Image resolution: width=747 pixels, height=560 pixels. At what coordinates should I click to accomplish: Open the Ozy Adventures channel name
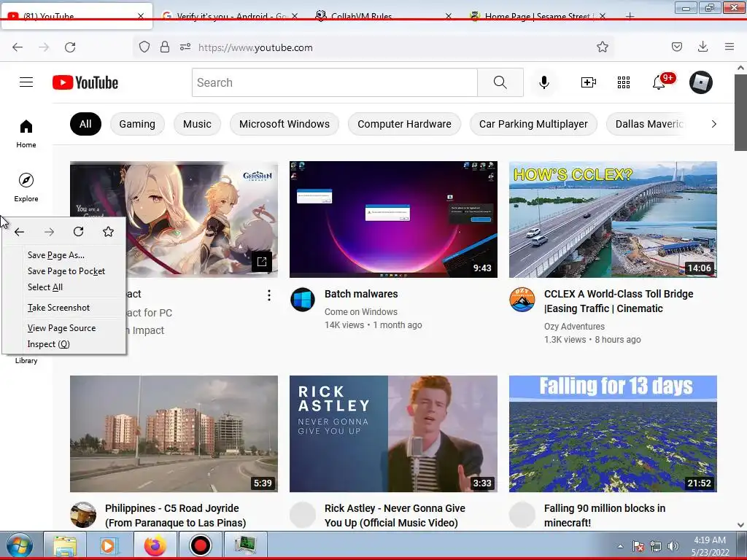click(x=575, y=326)
